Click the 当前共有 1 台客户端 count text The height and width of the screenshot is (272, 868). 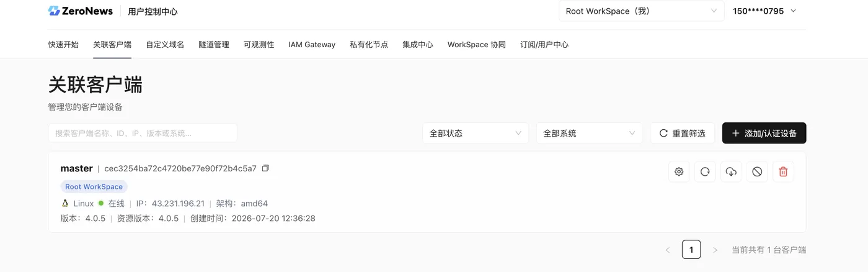769,250
